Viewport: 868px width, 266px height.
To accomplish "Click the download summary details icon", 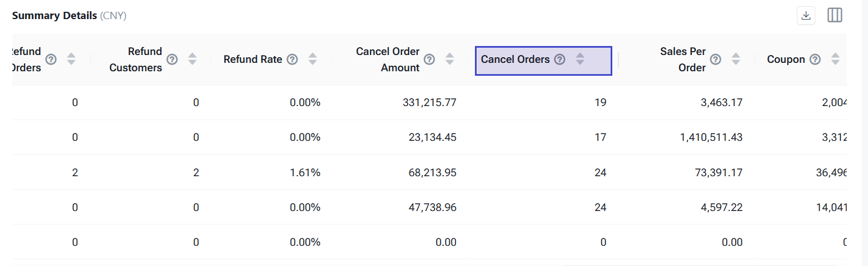I will (x=806, y=16).
